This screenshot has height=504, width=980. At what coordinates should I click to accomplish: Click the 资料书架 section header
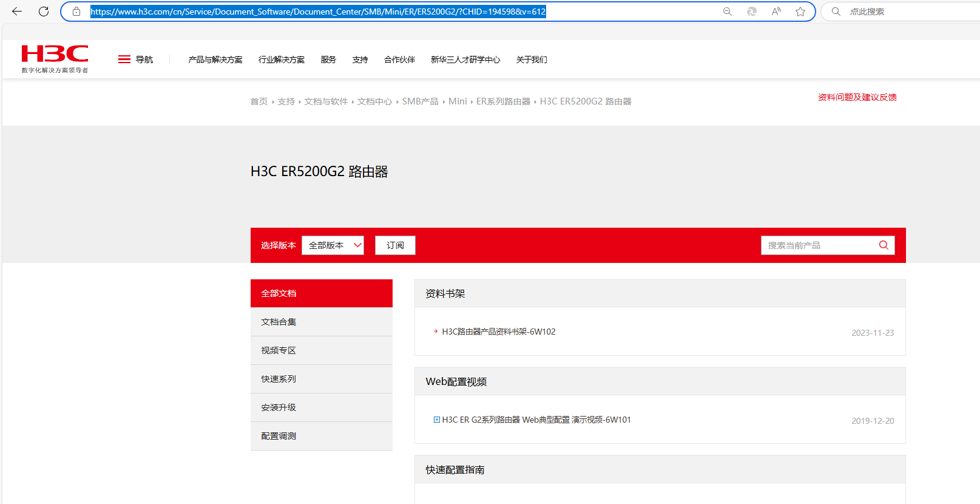tap(660, 293)
